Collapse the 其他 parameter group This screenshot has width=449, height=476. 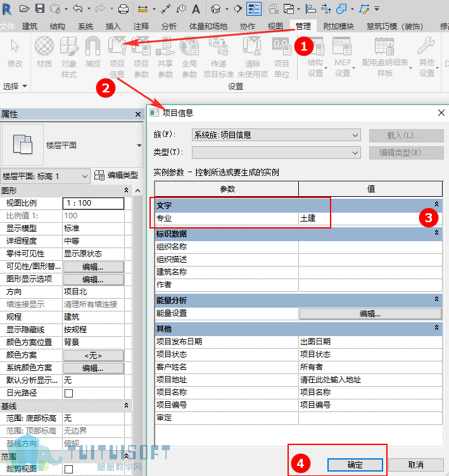point(436,327)
